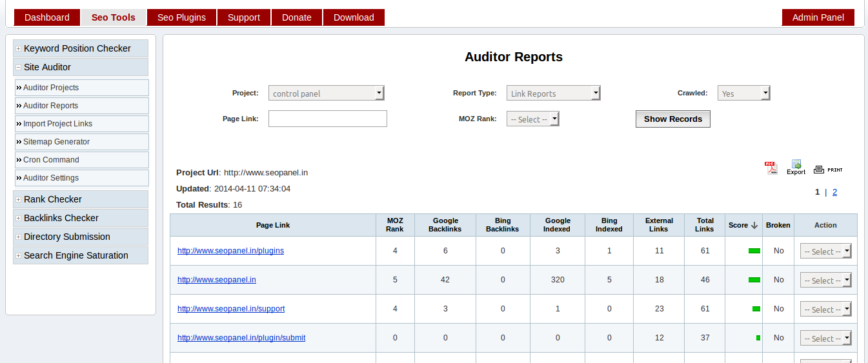The width and height of the screenshot is (868, 363).
Task: Open Action select for support row
Action: [826, 309]
